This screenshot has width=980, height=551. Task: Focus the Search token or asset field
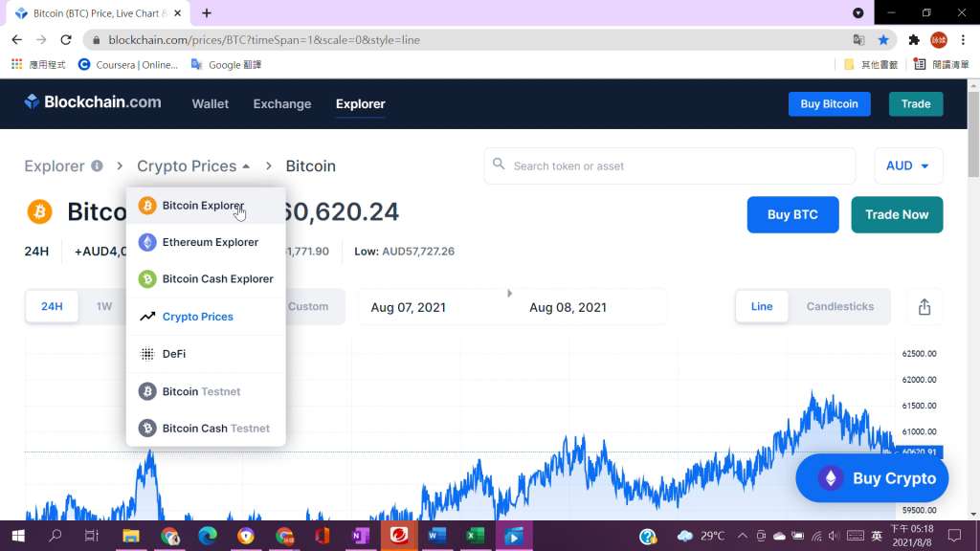669,166
